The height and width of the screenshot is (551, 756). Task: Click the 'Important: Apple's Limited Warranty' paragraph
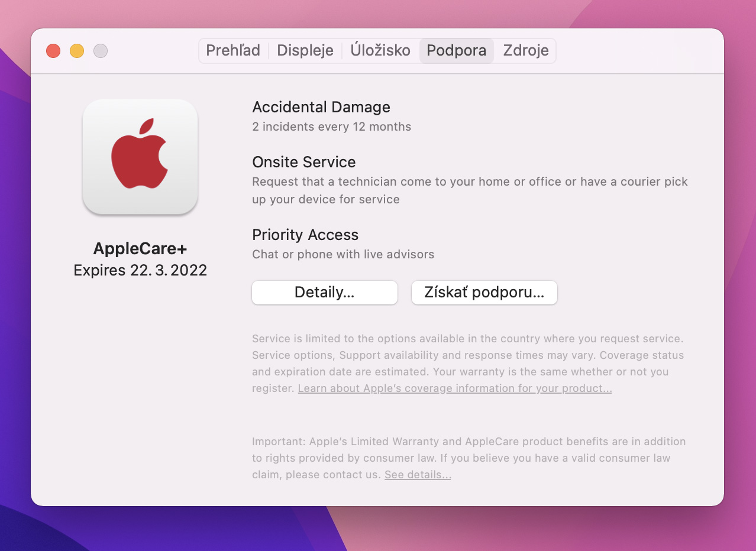click(469, 458)
